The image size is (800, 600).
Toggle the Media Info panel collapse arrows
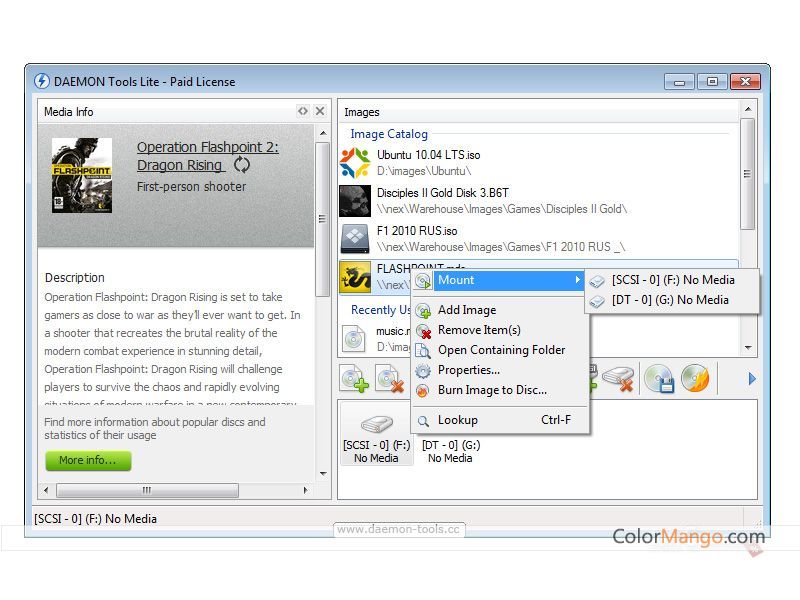303,111
